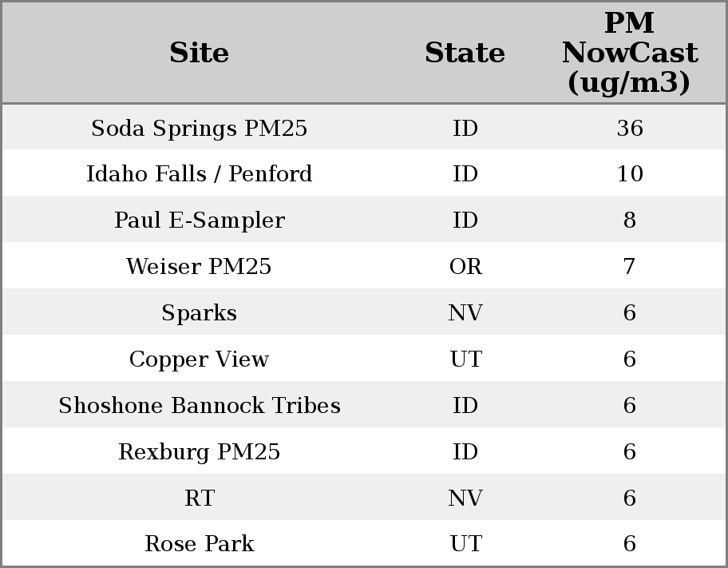Click NowCast value 8 for Paul E-Sampler
The image size is (728, 568).
[629, 220]
